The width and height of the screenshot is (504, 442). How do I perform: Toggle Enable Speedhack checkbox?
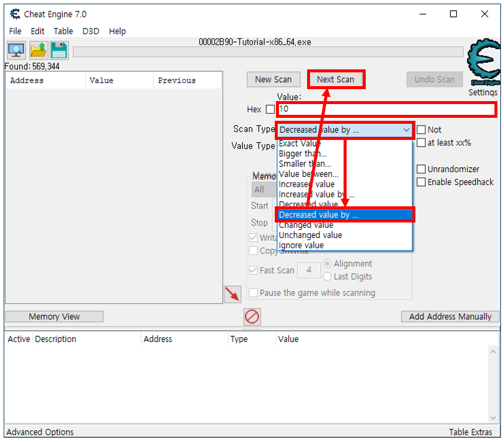click(x=421, y=182)
